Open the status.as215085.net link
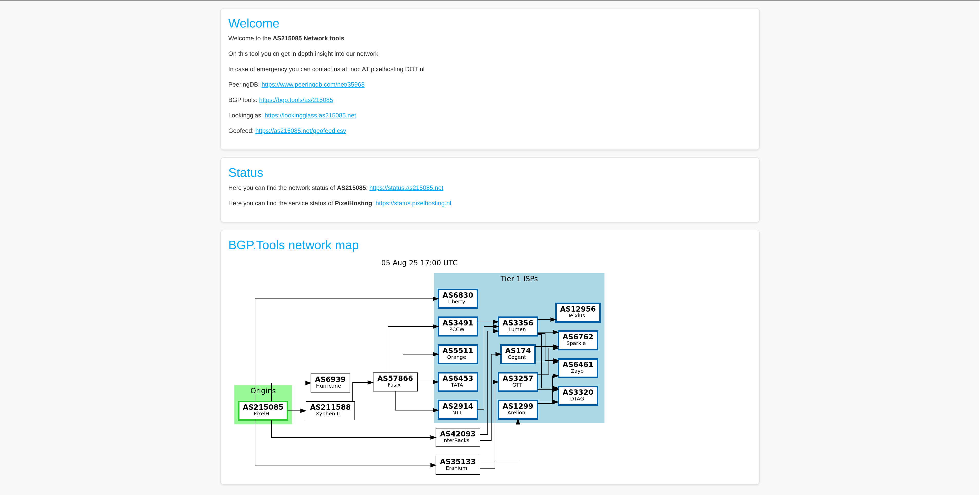Screen dimensions: 980x495 point(406,188)
